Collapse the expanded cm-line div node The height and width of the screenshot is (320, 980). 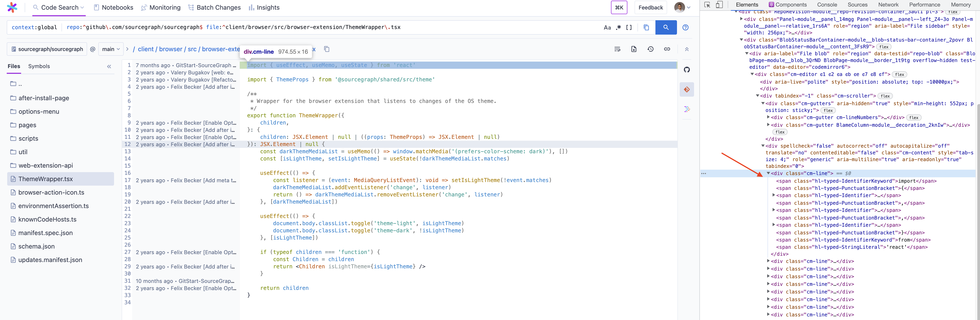(x=768, y=173)
